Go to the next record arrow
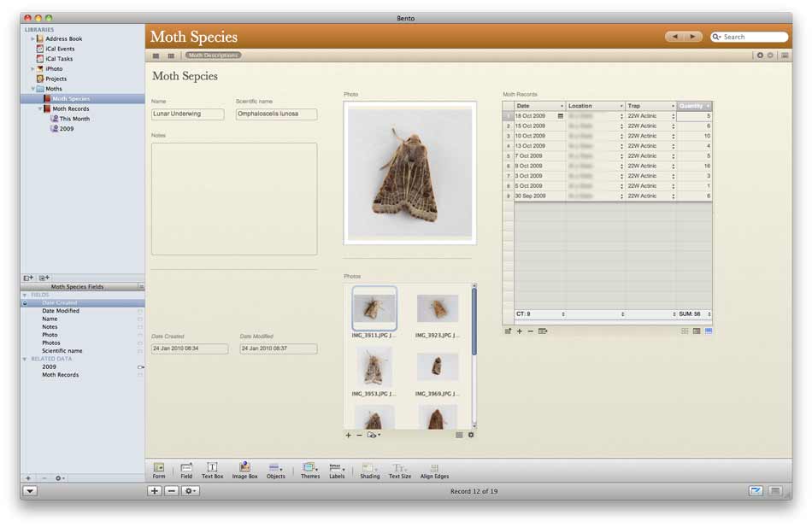This screenshot has height=527, width=812. (693, 37)
